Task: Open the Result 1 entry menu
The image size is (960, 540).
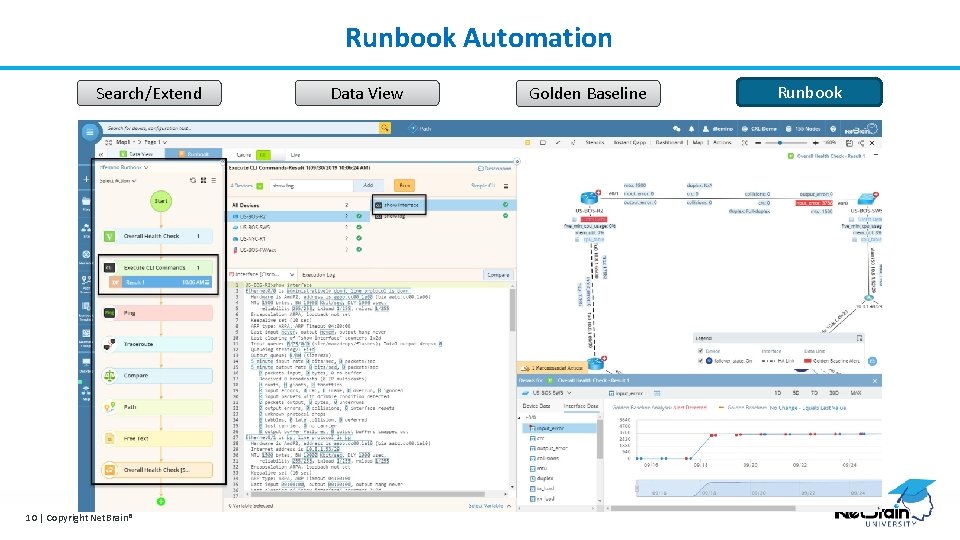Action: coord(208,282)
